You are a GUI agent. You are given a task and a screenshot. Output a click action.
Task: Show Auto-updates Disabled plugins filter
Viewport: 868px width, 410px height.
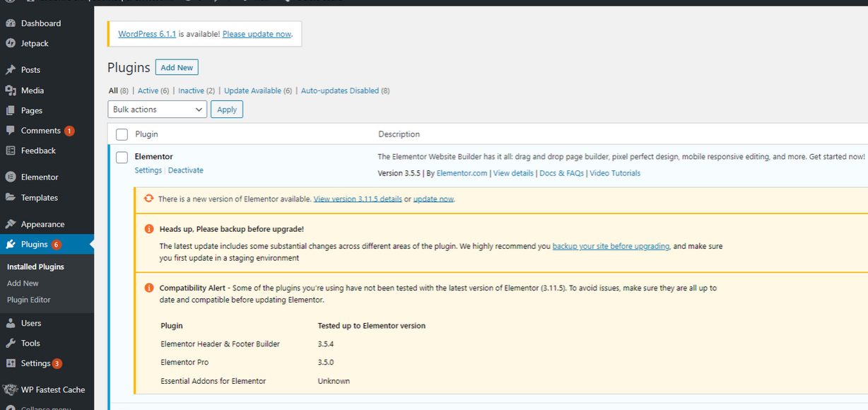coord(340,90)
